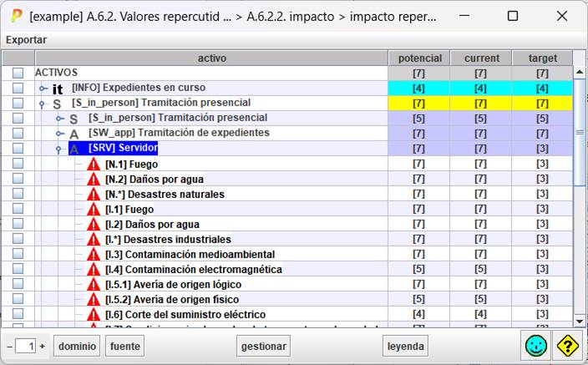Check the [I.6] Corte del suministro checkbox
The width and height of the screenshot is (588, 365).
[x=18, y=313]
